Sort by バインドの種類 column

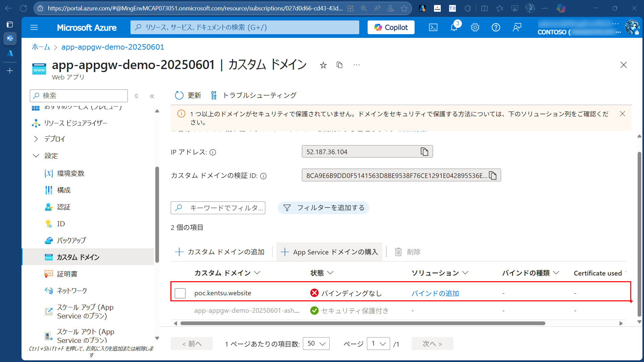(x=531, y=273)
